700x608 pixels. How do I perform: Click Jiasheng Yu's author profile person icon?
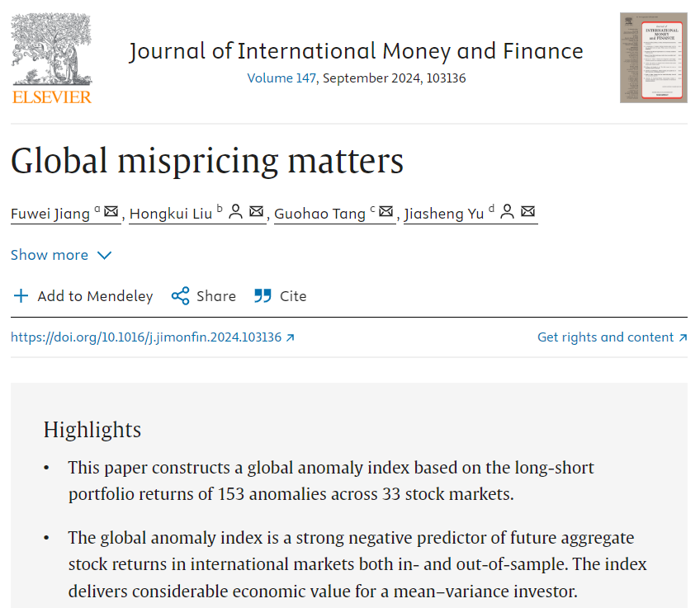tap(508, 212)
